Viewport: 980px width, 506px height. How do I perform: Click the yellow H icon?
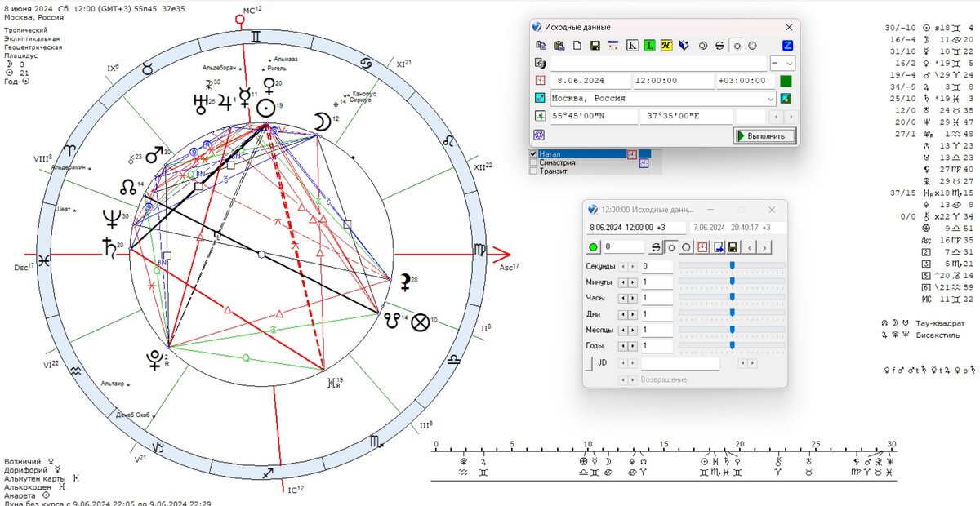(x=666, y=46)
